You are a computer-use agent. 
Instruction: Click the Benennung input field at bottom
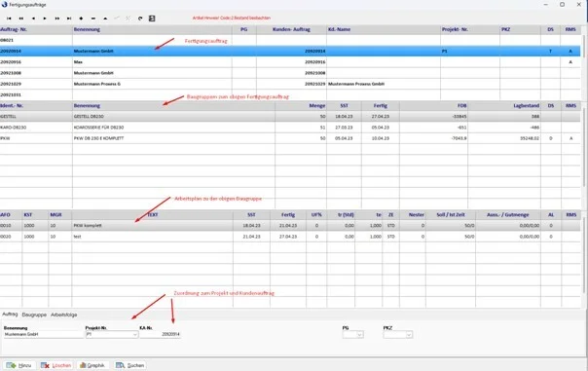point(43,334)
